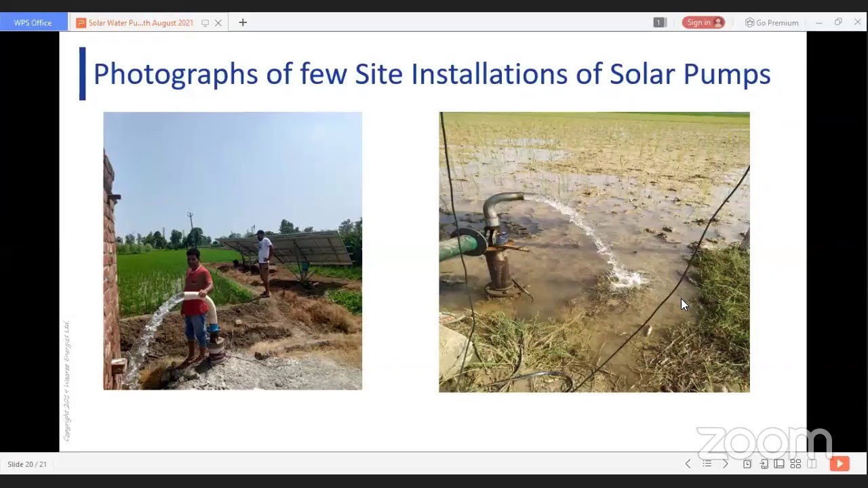Close the Solar Water Pump document tab
This screenshot has height=488, width=868.
pos(218,22)
